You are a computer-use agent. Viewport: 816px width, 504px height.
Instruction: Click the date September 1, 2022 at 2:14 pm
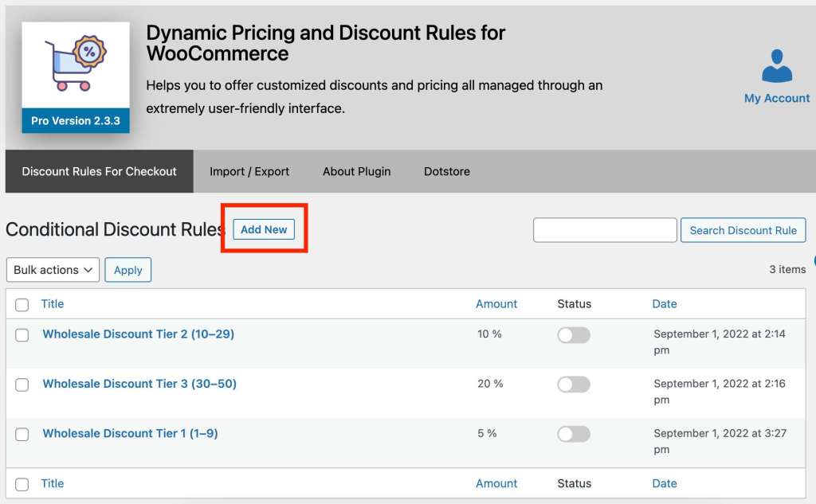tap(720, 342)
